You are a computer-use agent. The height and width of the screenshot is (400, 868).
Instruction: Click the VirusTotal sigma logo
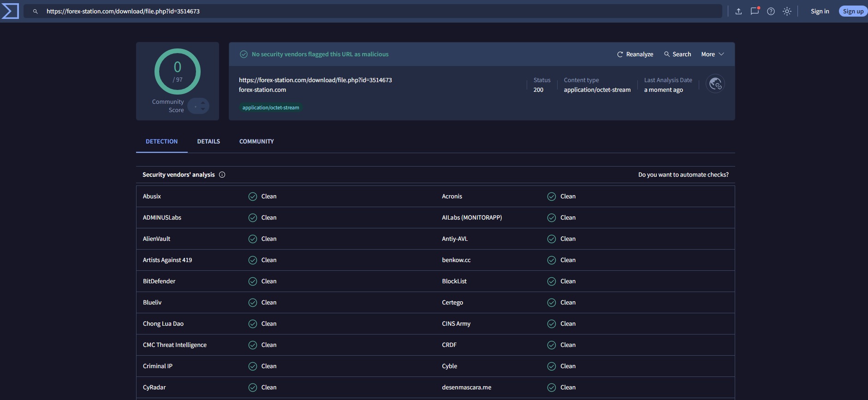point(10,11)
